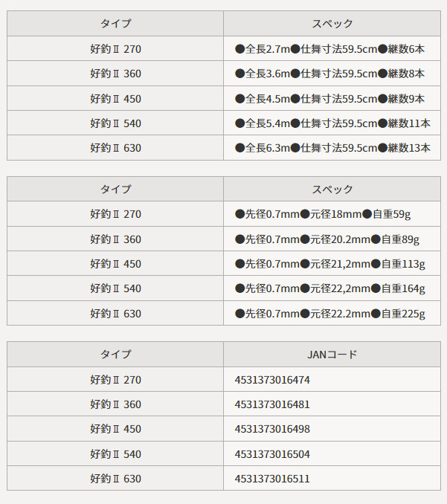The width and height of the screenshot is (447, 504).
Task: Click the first table's タイプ header
Action: click(115, 24)
